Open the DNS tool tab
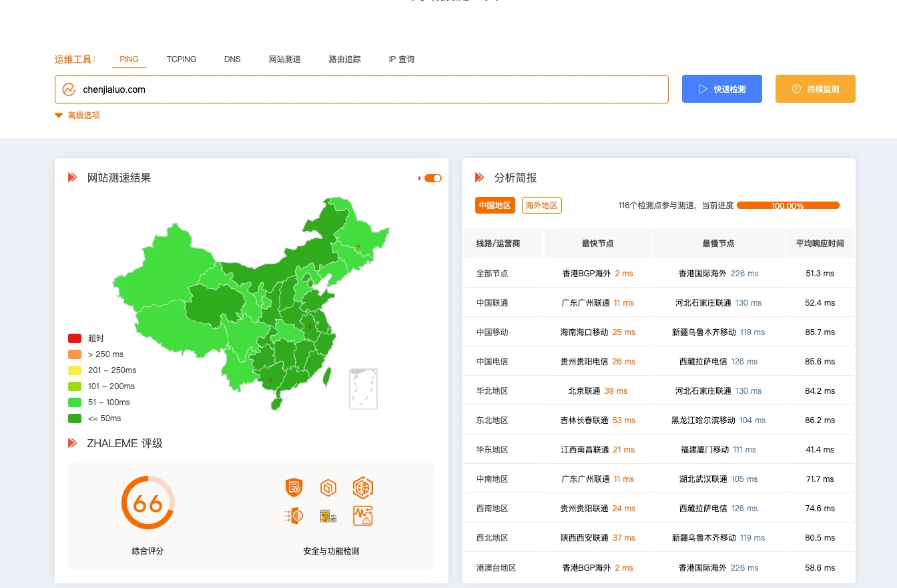Screen dimensions: 897x588 click(232, 59)
